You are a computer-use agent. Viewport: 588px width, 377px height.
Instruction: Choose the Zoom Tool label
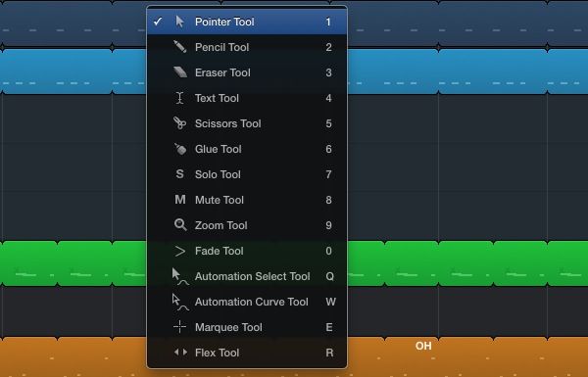pos(221,225)
